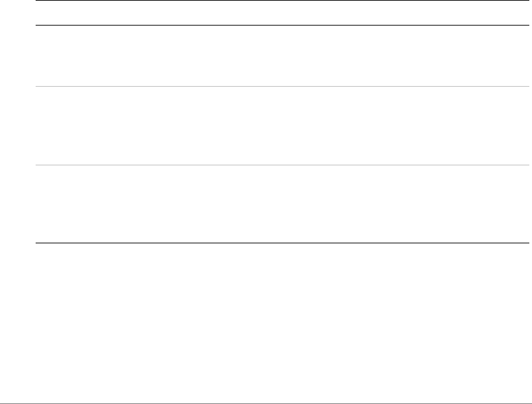532x404 pixels.
Task: Click the top black table border line
Action: click(x=282, y=1)
